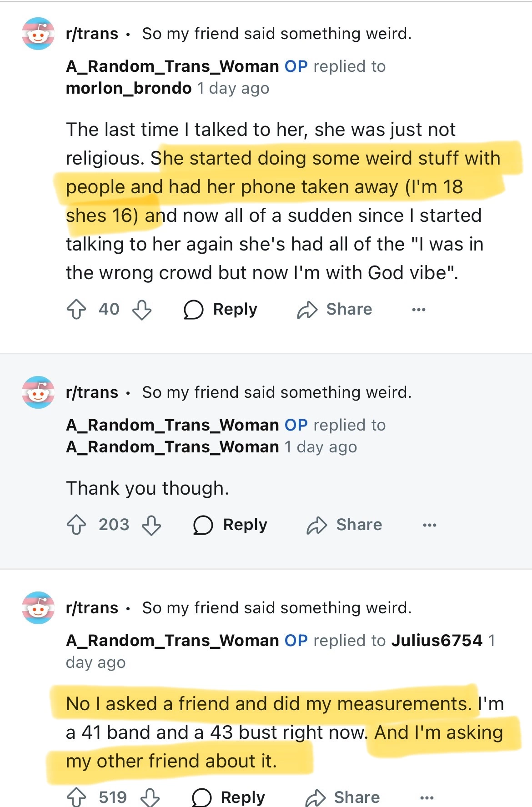Image resolution: width=532 pixels, height=807 pixels.
Task: Upvote the "Thank you though" comment
Action: pyautogui.click(x=76, y=525)
